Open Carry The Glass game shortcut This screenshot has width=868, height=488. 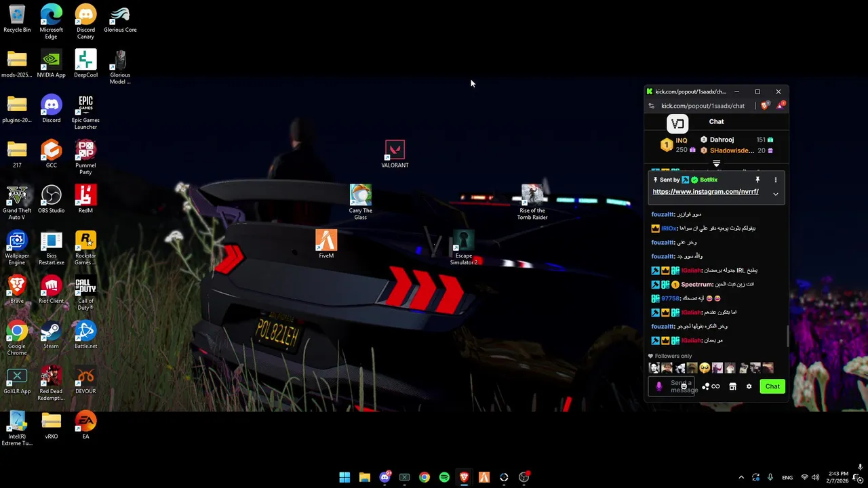[360, 202]
